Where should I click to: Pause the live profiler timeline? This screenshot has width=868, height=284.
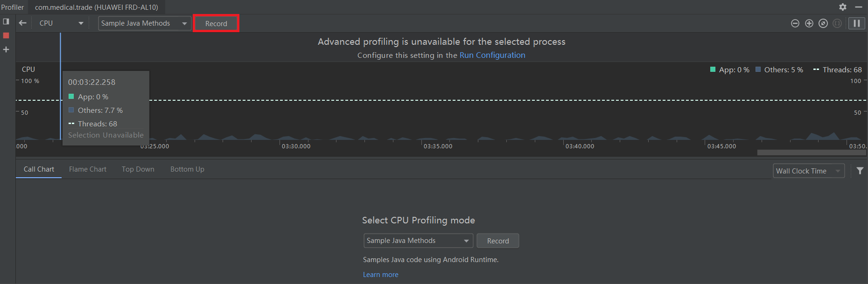(x=857, y=23)
